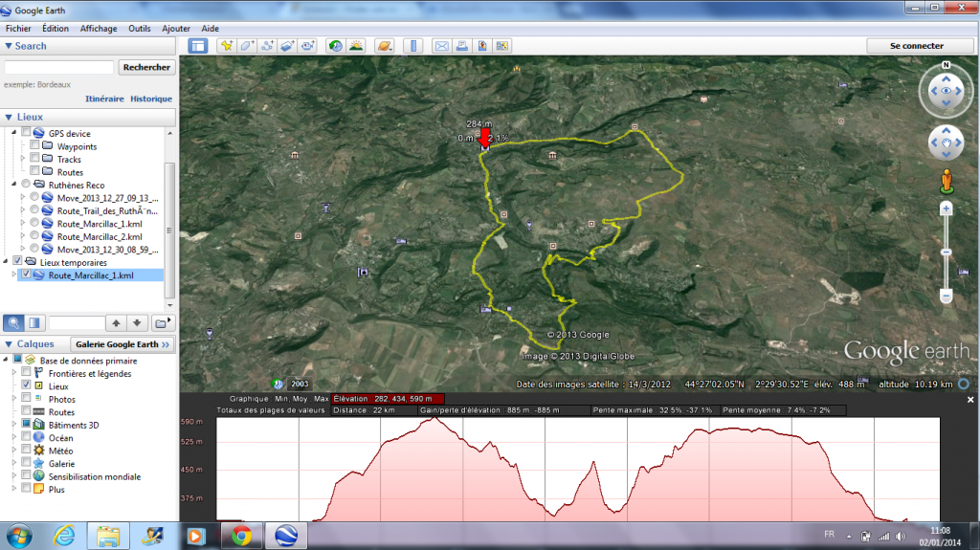Click zoom out minus on zoom slider

point(947,295)
